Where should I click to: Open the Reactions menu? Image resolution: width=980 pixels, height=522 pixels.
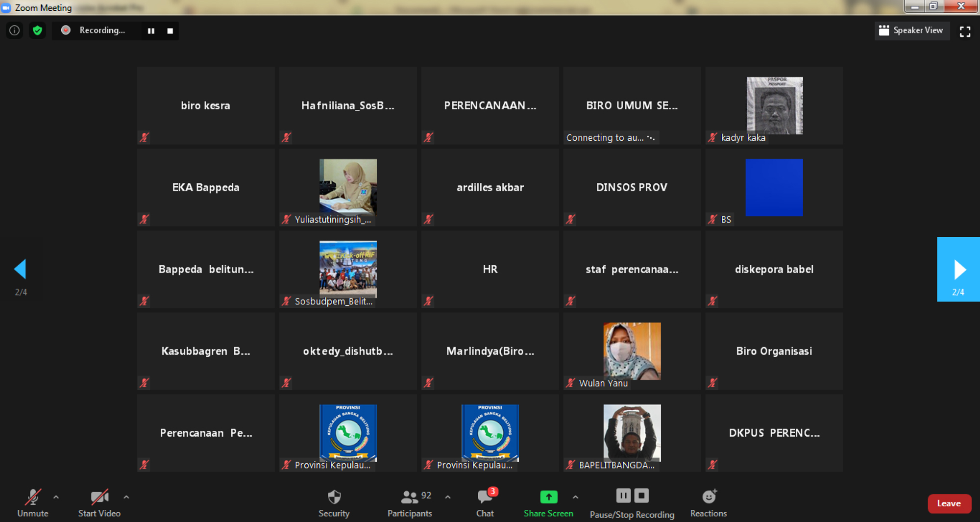click(x=708, y=503)
